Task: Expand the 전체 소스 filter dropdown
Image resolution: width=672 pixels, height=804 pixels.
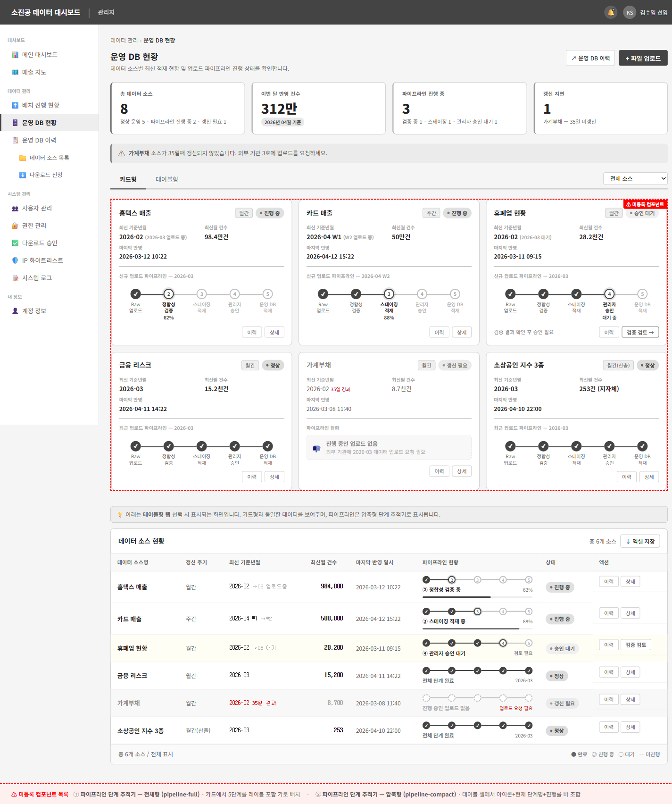Action: (635, 178)
